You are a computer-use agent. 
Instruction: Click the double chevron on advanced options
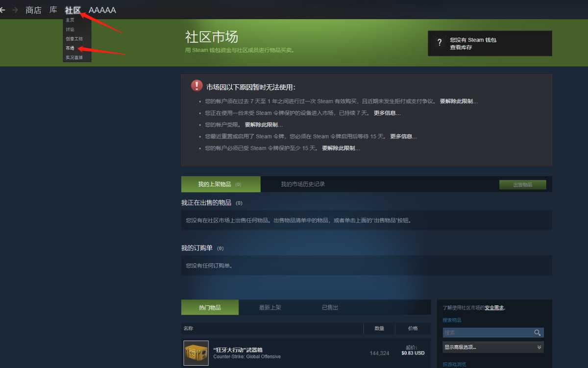point(539,347)
